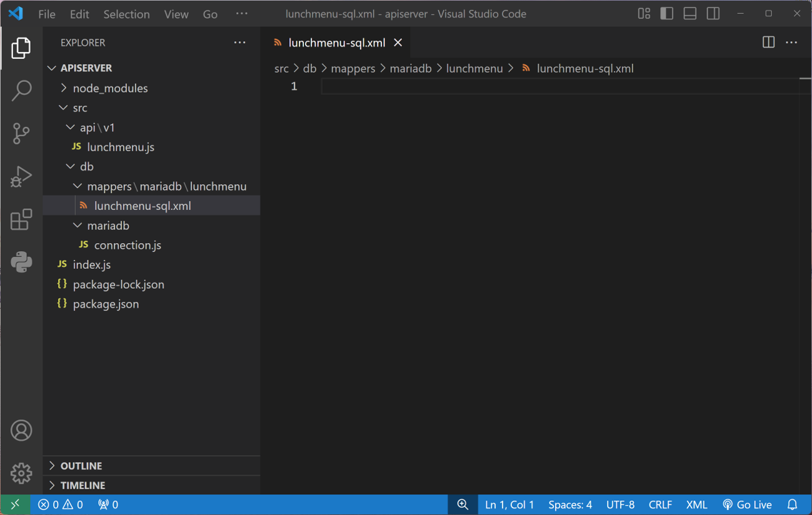Open errors and warnings problems indicator

tap(61, 504)
